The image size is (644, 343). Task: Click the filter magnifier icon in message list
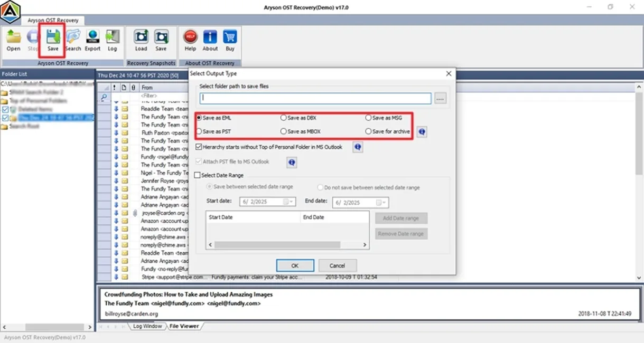104,97
